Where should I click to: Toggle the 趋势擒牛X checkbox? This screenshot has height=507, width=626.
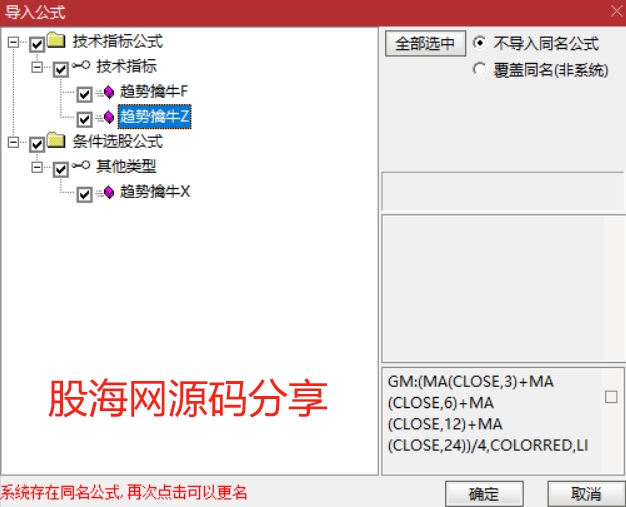coord(84,194)
